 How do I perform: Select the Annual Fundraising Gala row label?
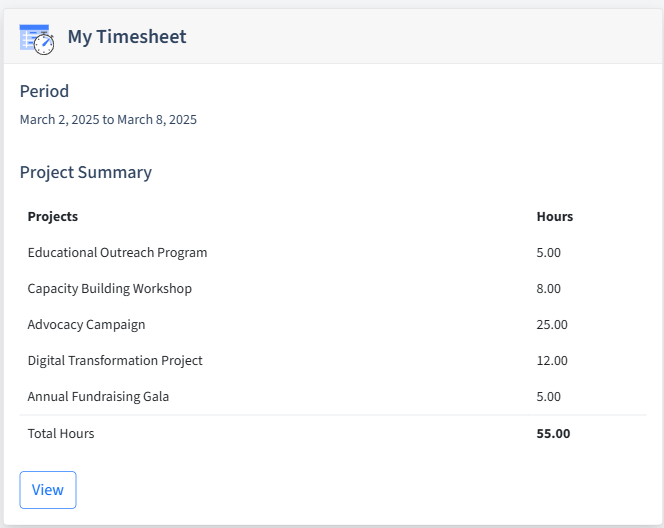tap(98, 396)
